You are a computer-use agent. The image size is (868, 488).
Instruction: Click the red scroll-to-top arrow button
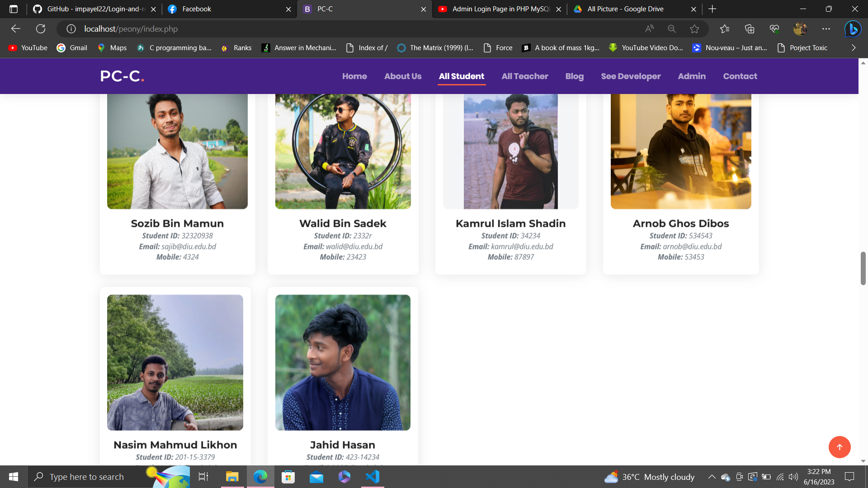(x=839, y=447)
